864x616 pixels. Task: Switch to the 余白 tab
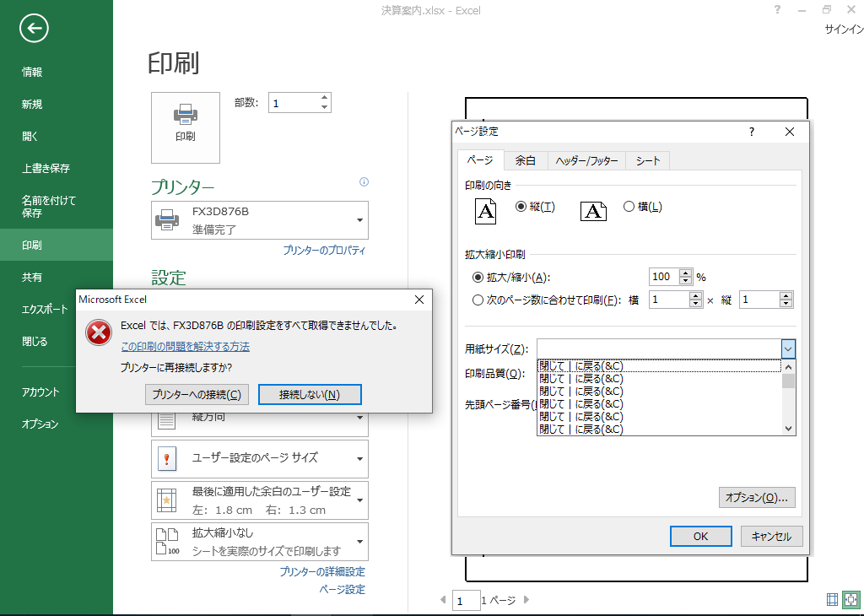(525, 159)
